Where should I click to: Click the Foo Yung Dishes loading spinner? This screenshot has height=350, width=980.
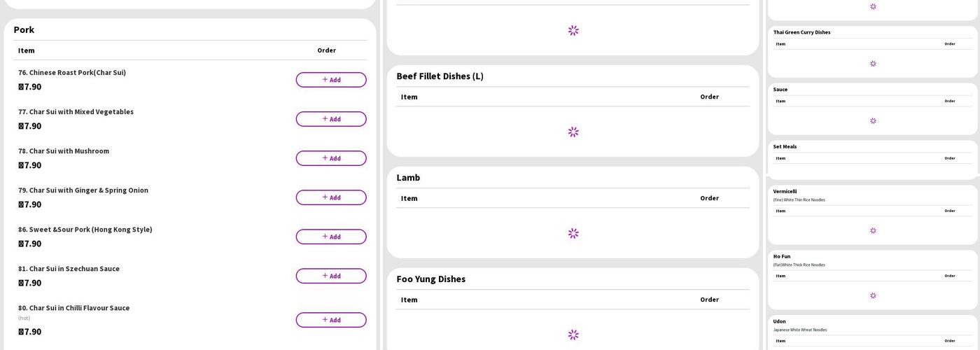tap(573, 335)
